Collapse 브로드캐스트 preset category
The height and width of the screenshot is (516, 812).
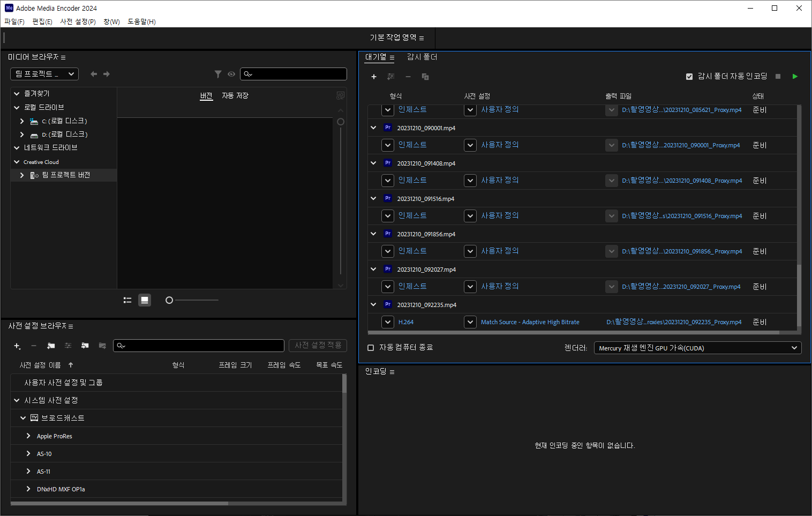pos(23,418)
